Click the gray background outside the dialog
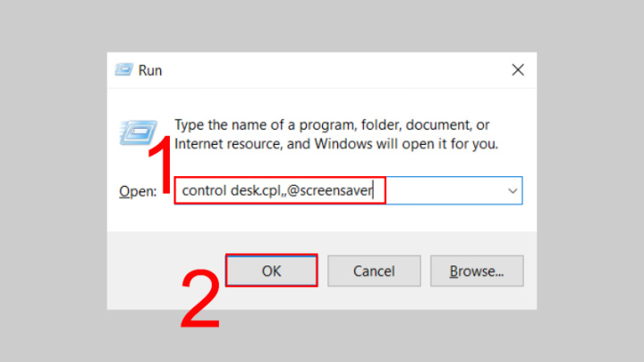The width and height of the screenshot is (644, 362). (x=54, y=179)
